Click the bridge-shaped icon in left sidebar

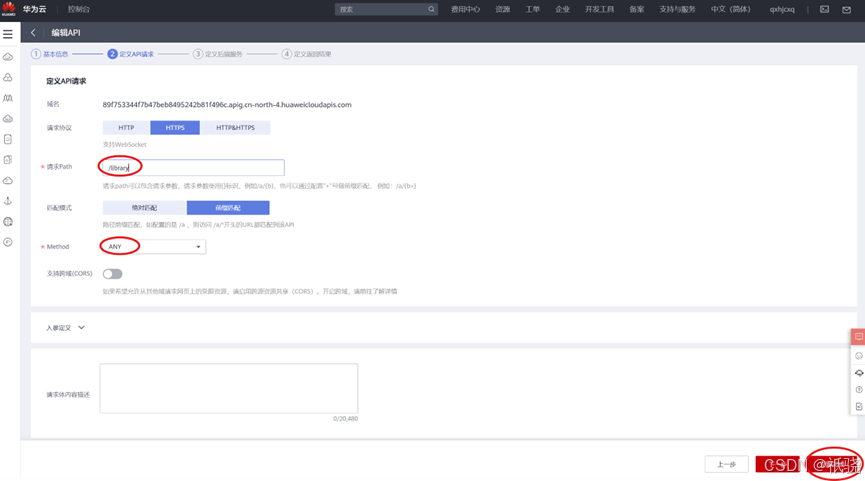click(8, 98)
